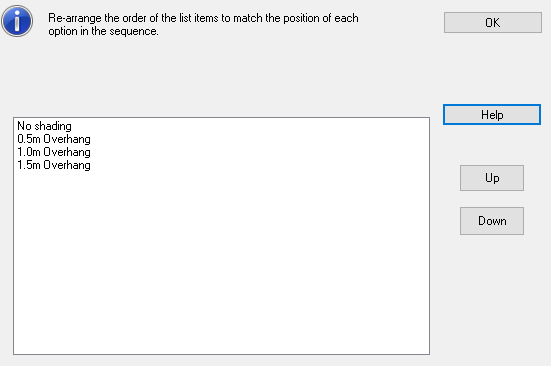Confirm the order with OK
The width and height of the screenshot is (551, 366).
pos(493,23)
